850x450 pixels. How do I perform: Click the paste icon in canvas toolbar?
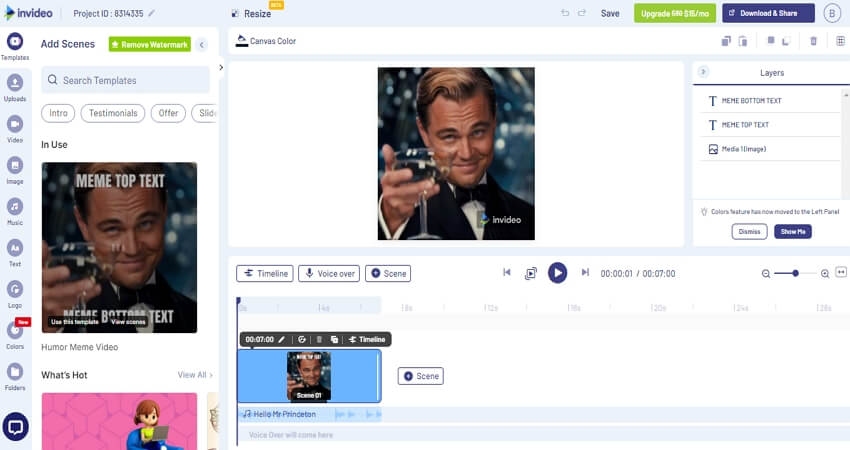tap(743, 41)
